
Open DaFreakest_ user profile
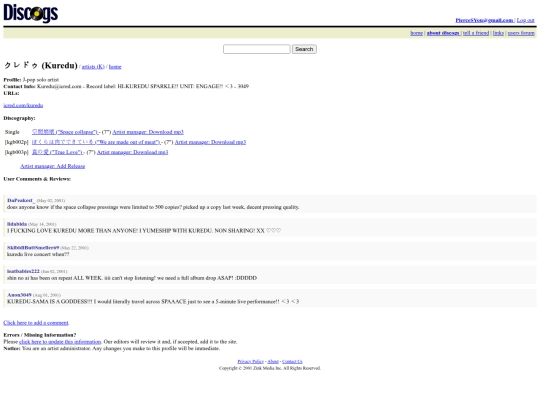(x=21, y=200)
